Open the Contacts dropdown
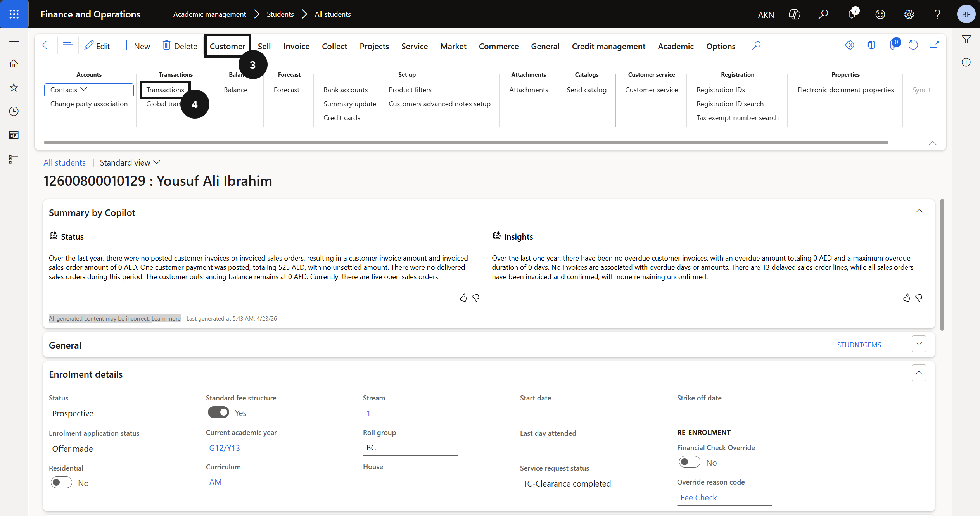 [89, 90]
